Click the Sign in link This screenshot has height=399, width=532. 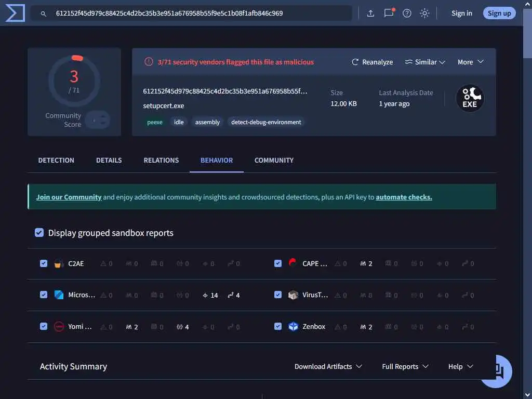(462, 13)
